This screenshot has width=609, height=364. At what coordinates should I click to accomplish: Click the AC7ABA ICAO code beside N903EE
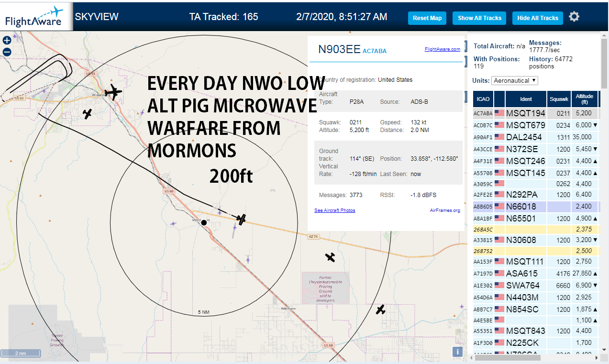tap(375, 51)
